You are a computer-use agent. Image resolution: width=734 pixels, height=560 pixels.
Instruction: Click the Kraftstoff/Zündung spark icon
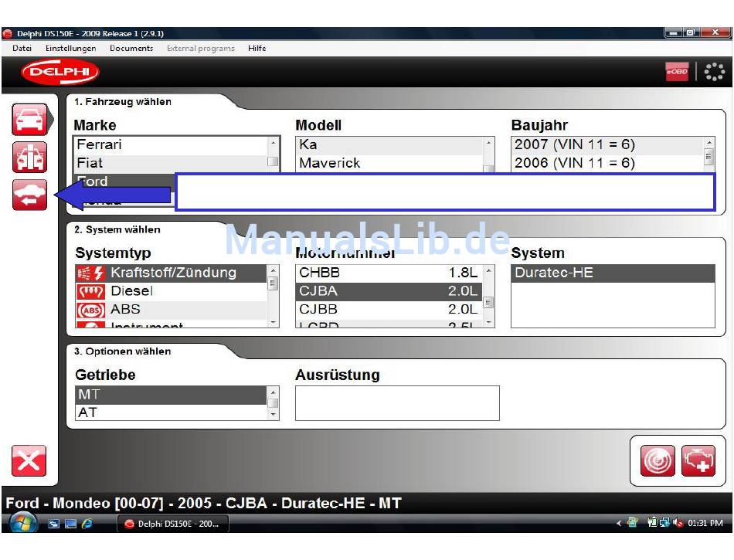90,273
